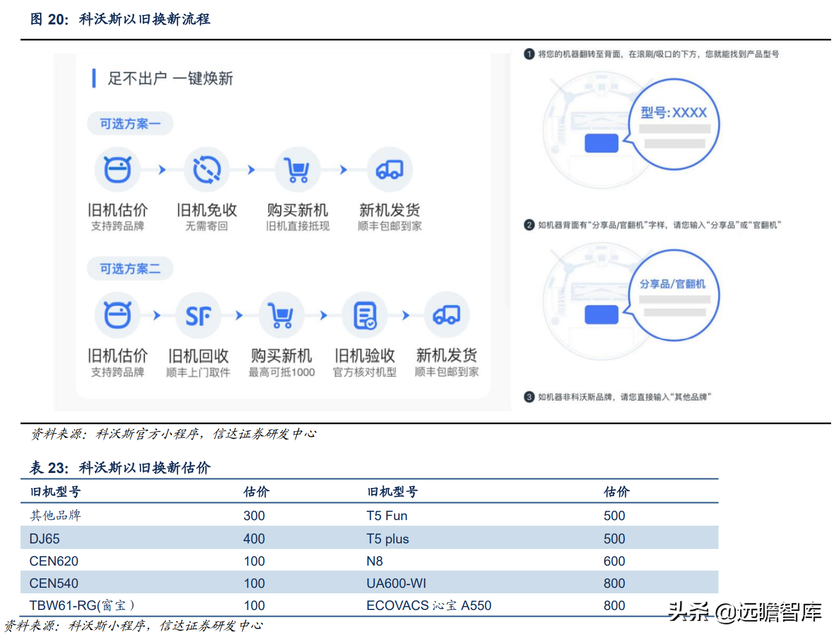Click the delivery truck icon in 可选方案二
The image size is (840, 641).
[x=447, y=315]
